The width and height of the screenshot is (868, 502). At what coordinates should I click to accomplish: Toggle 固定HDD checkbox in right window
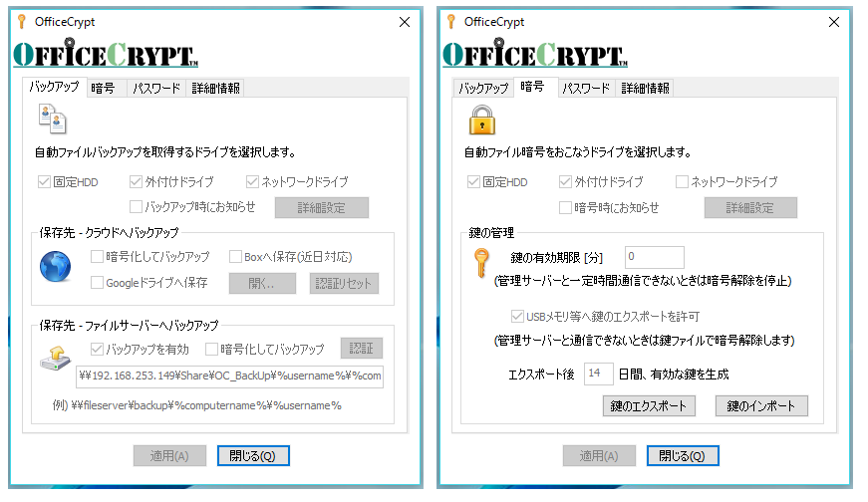pyautogui.click(x=473, y=181)
